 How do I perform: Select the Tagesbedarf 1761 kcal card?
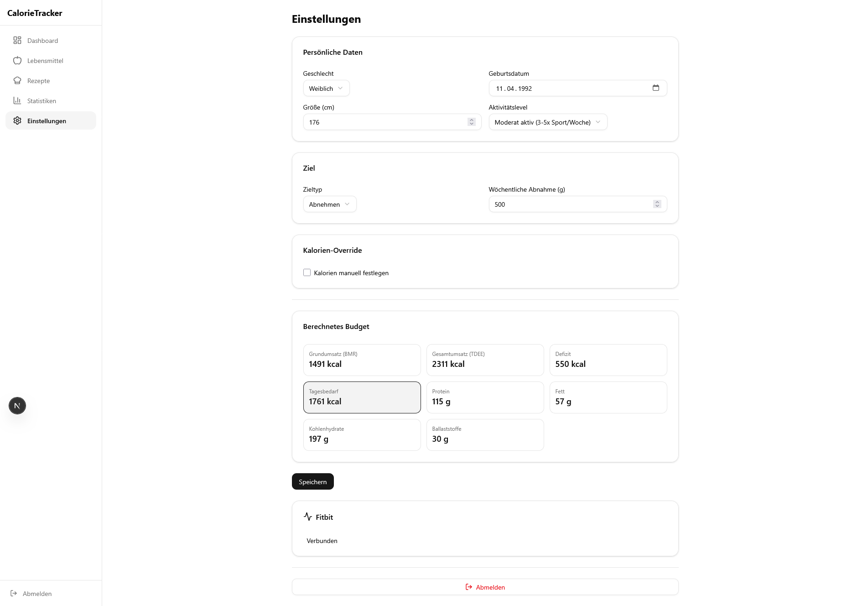click(x=362, y=397)
